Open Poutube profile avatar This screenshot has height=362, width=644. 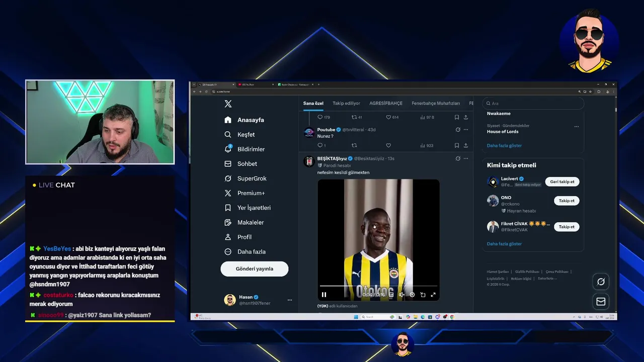(309, 133)
